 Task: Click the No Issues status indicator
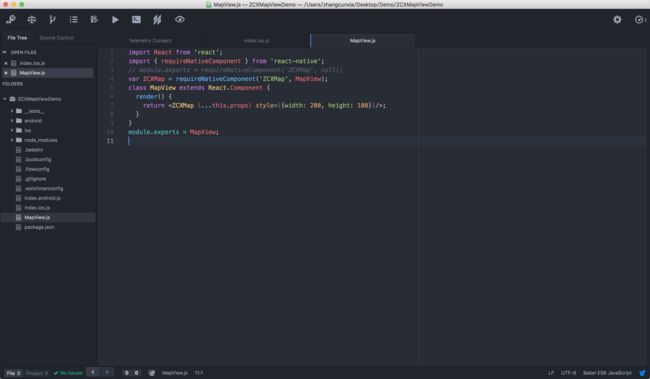pos(68,373)
